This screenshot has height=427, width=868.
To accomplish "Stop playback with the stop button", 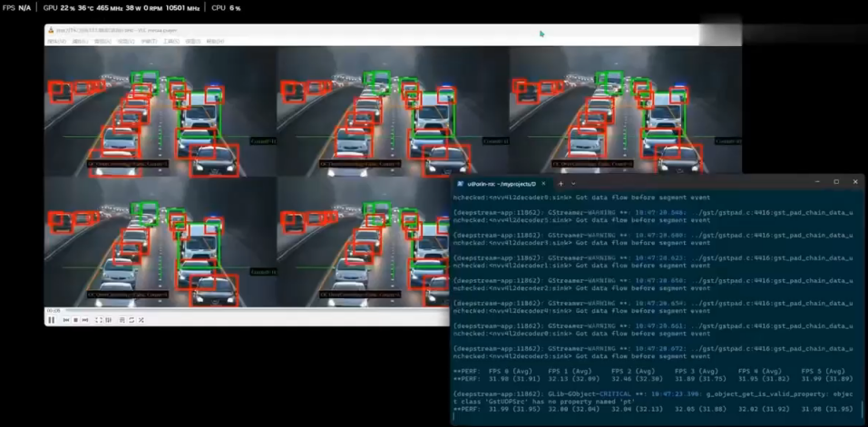I will 74,320.
